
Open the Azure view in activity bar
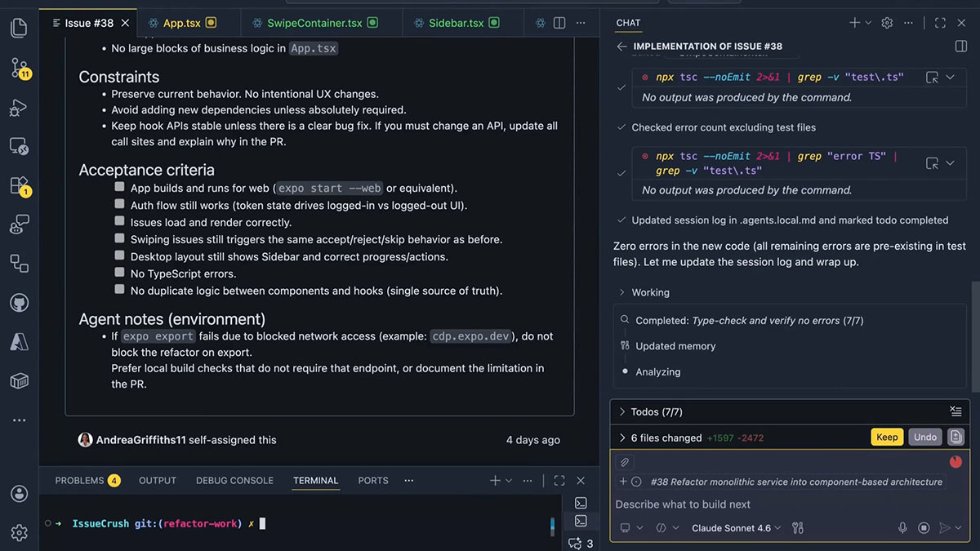point(20,341)
